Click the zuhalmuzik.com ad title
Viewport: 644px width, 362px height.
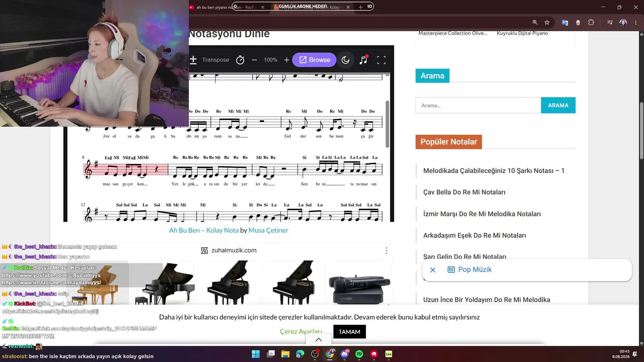point(234,250)
